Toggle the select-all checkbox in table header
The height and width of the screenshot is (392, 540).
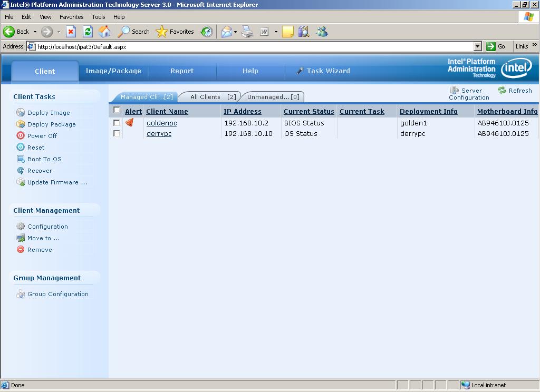[117, 111]
